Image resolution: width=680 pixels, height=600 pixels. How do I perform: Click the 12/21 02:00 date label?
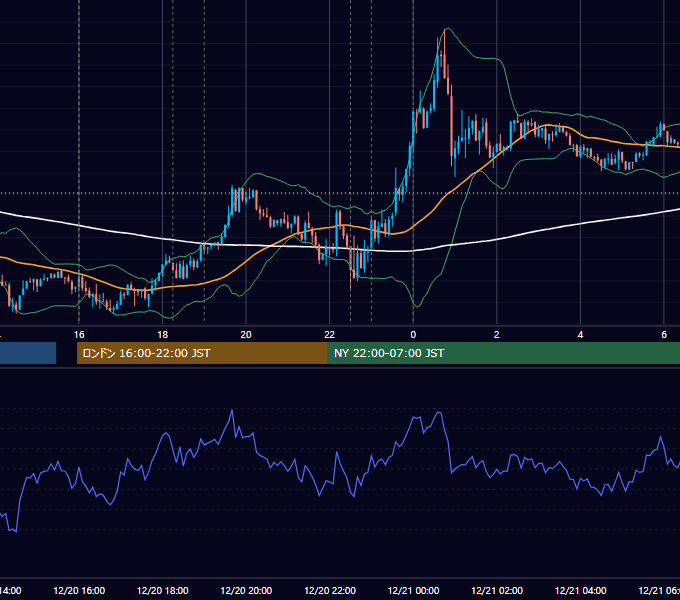497,591
